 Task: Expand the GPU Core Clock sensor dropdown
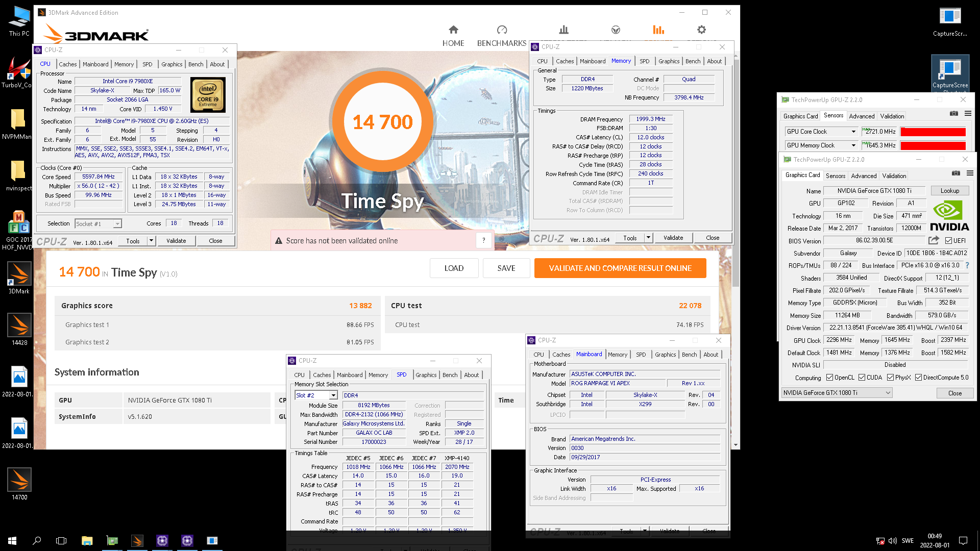click(x=853, y=132)
